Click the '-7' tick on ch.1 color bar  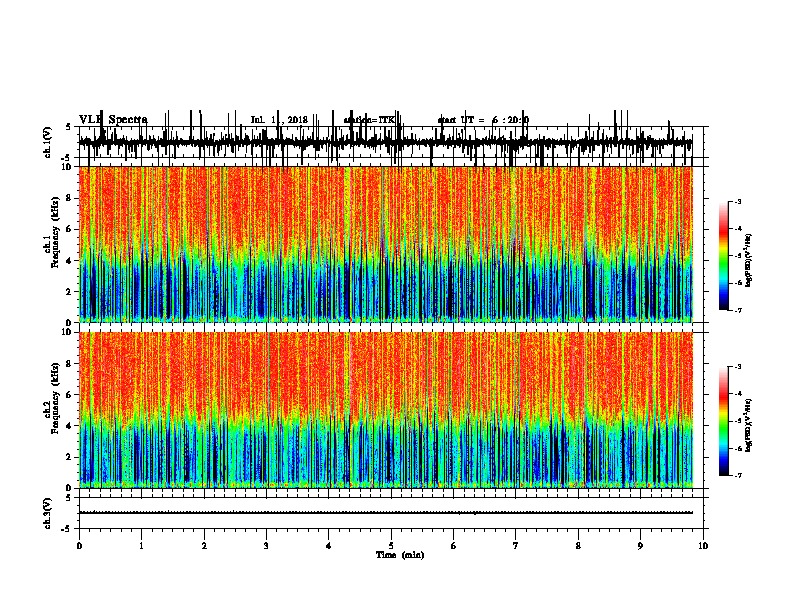tap(737, 310)
